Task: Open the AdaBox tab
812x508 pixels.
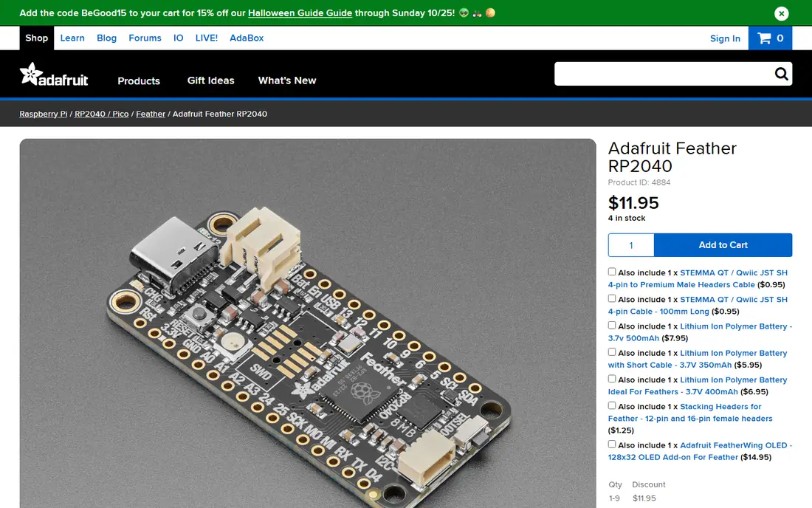Action: (247, 38)
